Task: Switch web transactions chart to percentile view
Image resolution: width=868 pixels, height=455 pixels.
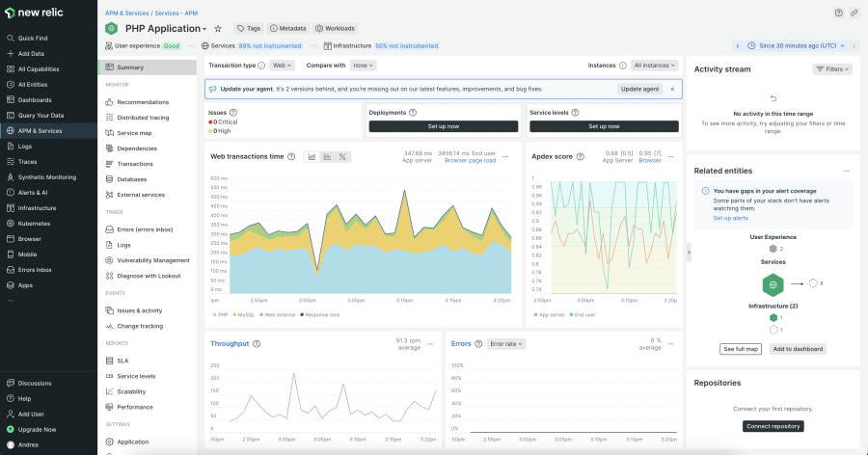Action: point(342,156)
